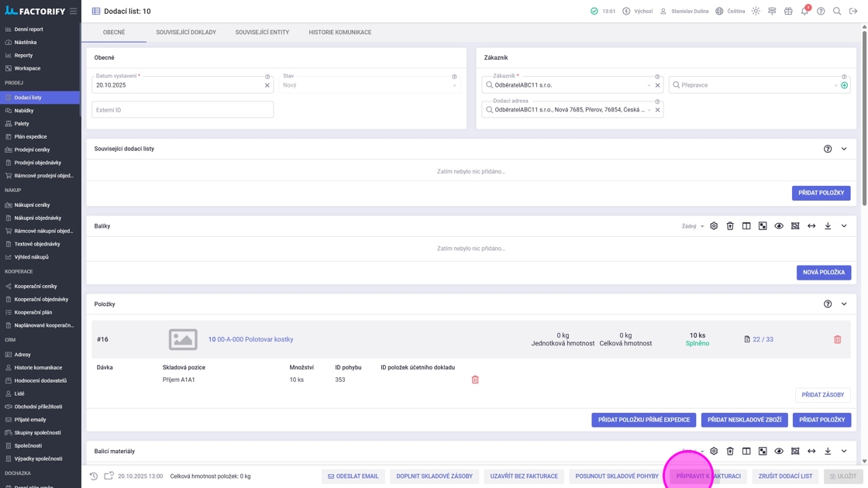Click the Odeslat email button
This screenshot has height=488, width=868.
pos(353,476)
